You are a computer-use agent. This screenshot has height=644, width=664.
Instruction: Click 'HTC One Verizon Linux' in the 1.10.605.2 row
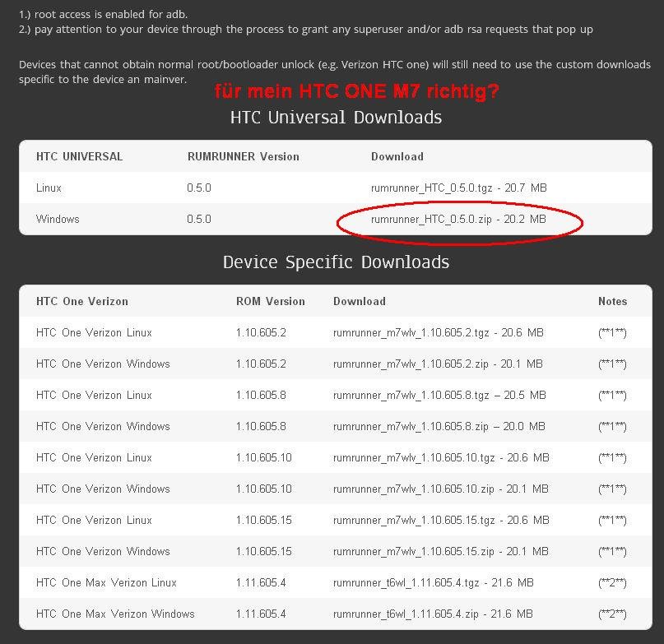[x=94, y=333]
